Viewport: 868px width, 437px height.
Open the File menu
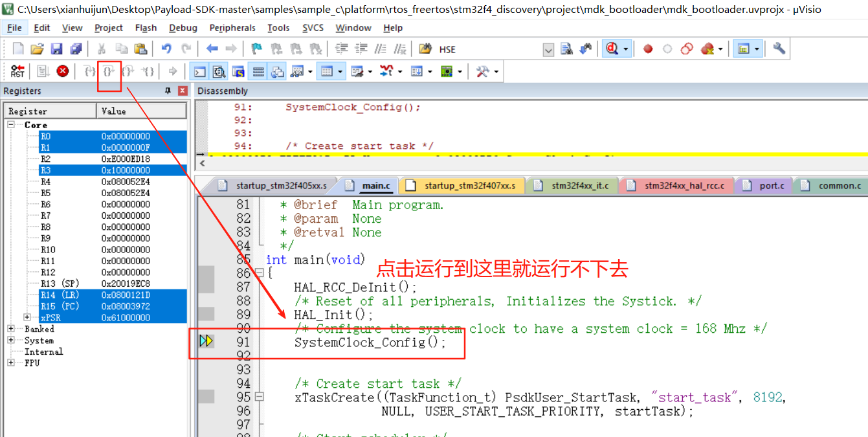coord(14,28)
